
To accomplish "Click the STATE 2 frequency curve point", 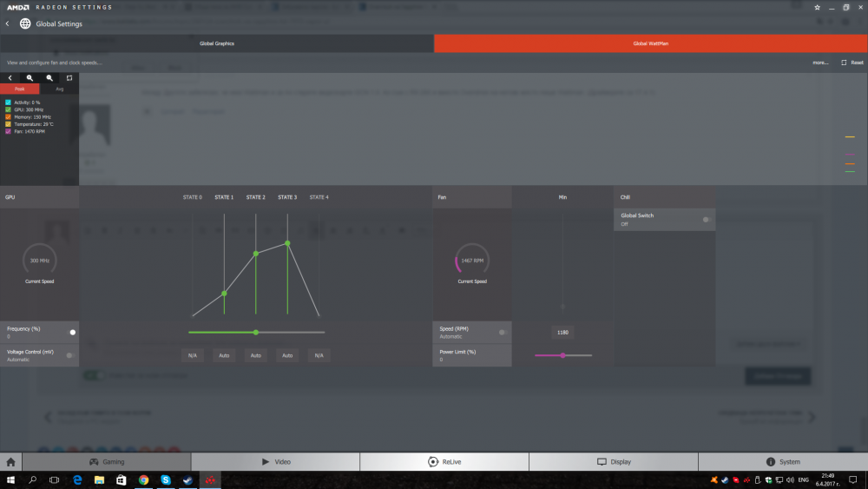I will coord(256,254).
